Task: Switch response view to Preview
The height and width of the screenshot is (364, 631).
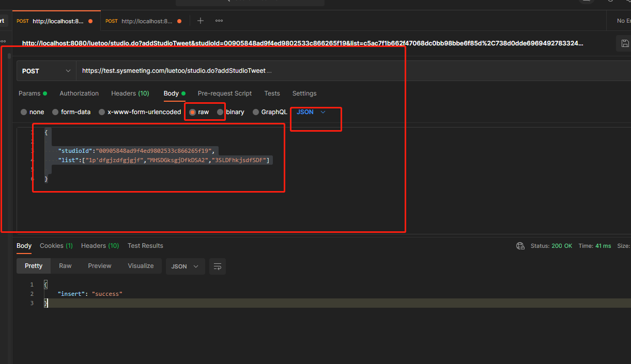Action: coord(100,266)
